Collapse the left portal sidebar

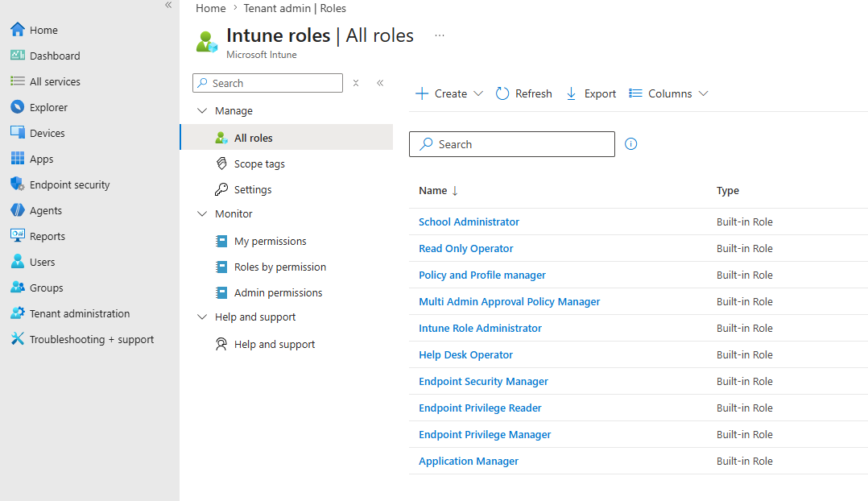pos(168,5)
